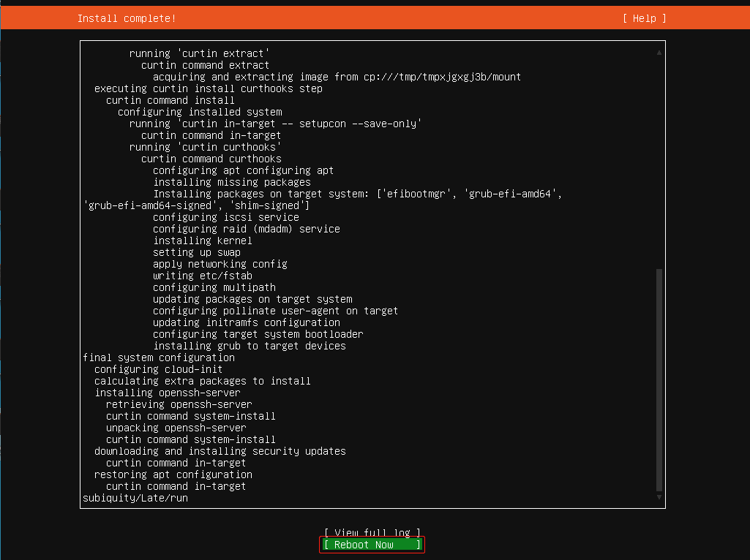The height and width of the screenshot is (560, 750).
Task: Select the 'configuring iscsi service' line
Action: tap(226, 217)
